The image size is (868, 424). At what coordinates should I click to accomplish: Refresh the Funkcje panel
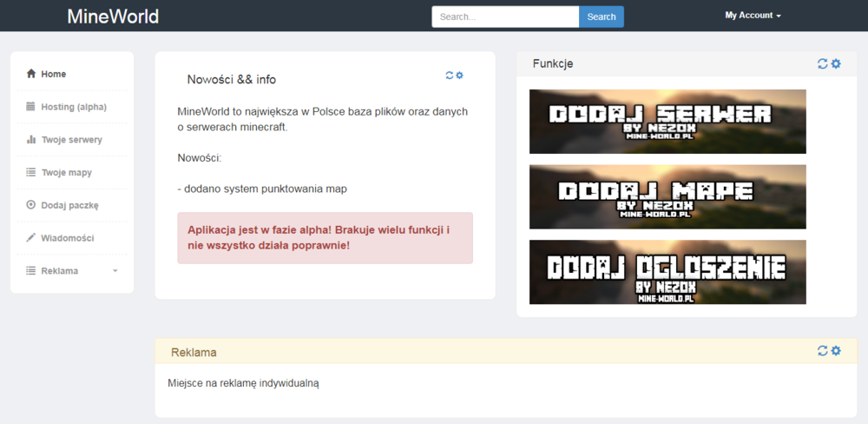tap(823, 63)
